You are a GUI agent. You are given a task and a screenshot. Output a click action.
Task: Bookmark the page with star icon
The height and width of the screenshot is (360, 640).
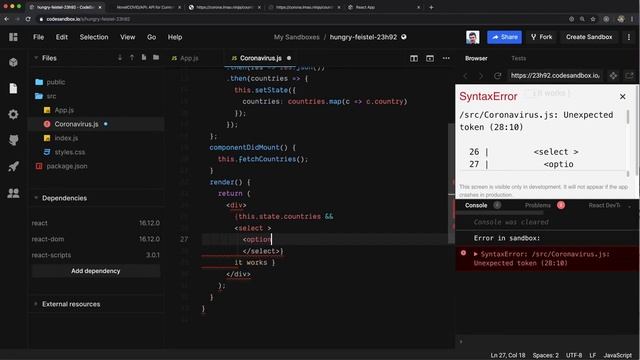click(x=593, y=19)
